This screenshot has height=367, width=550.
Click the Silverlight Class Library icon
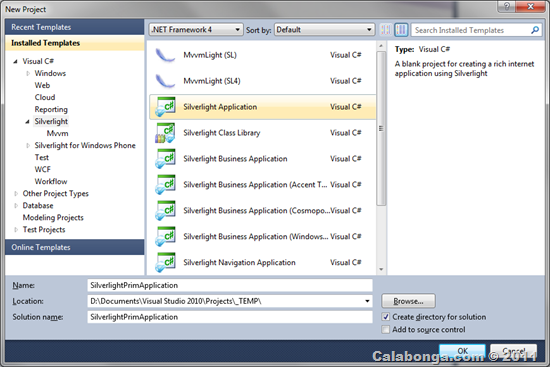(165, 133)
